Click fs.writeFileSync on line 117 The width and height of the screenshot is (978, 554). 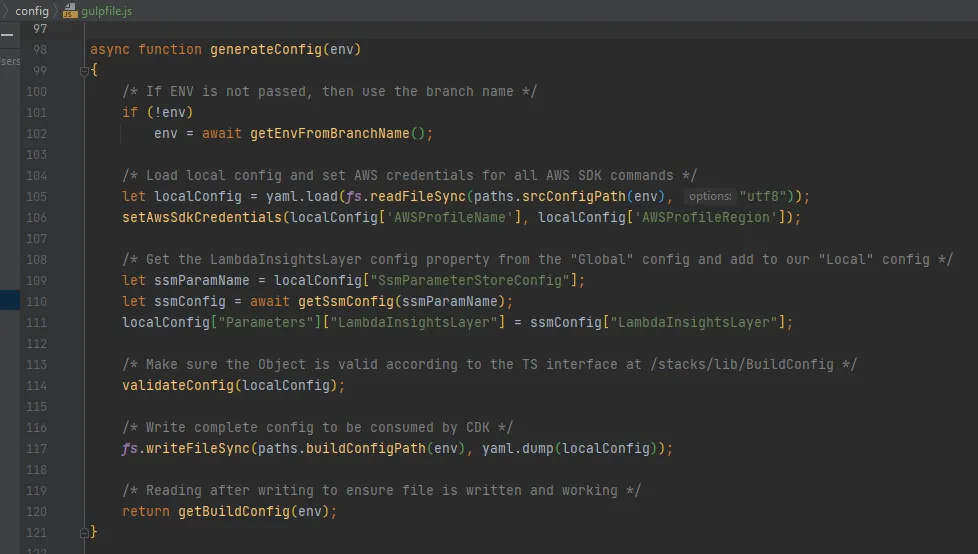click(x=186, y=448)
